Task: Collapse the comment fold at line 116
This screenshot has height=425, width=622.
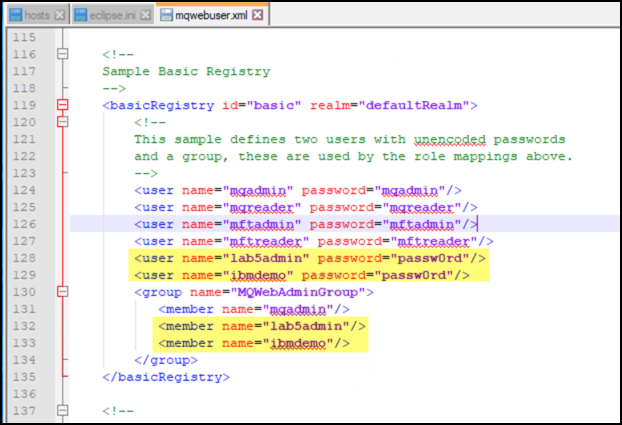Action: pos(63,54)
